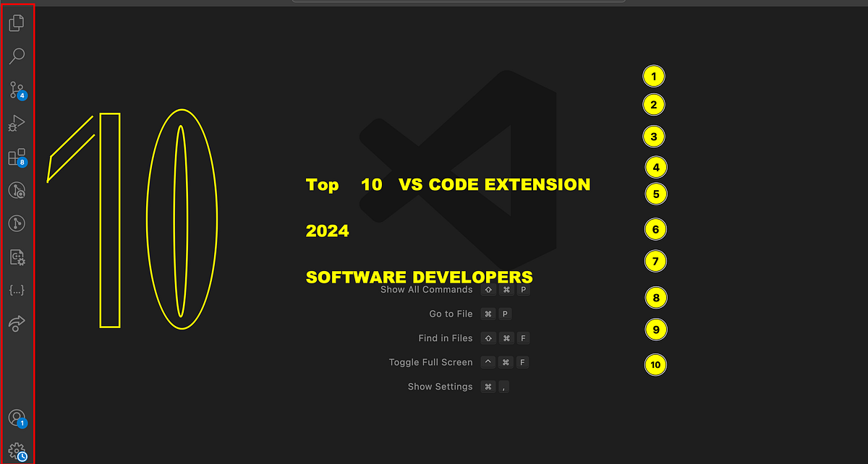The width and height of the screenshot is (868, 464).
Task: Open the Git Graph sidebar view
Action: tap(17, 223)
